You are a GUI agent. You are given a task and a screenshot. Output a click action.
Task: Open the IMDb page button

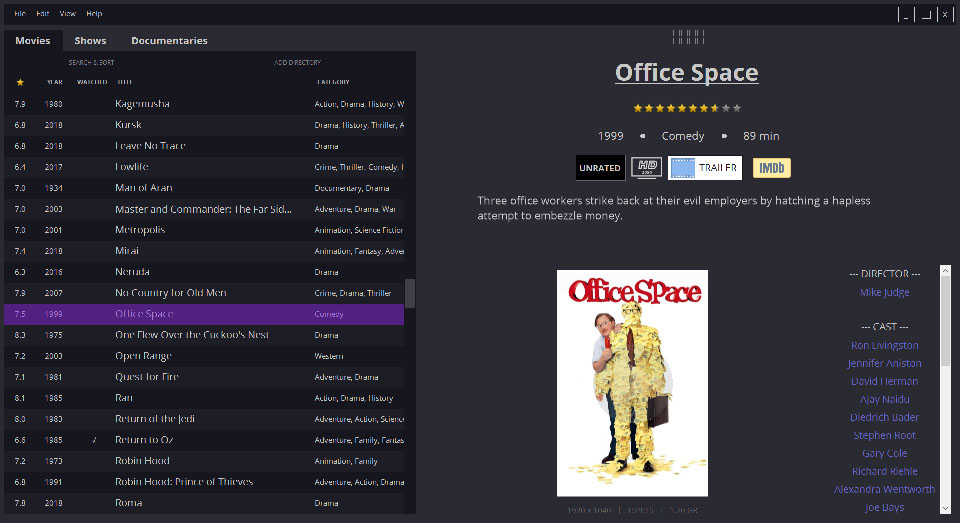(771, 168)
